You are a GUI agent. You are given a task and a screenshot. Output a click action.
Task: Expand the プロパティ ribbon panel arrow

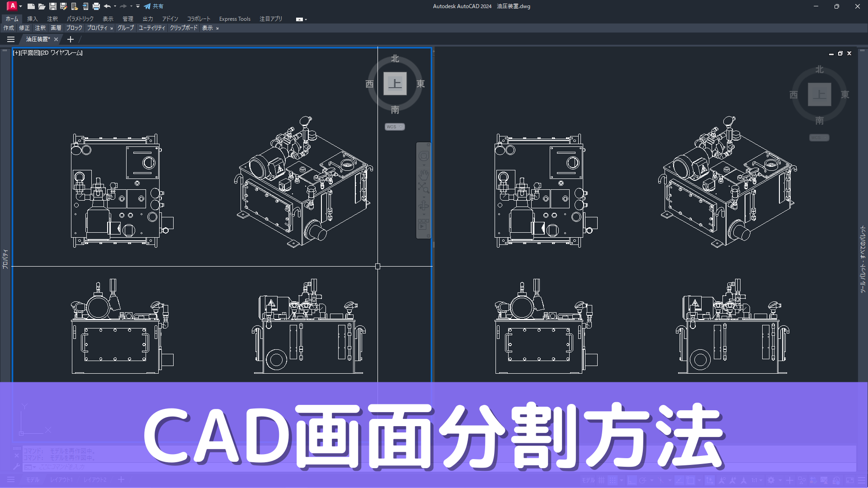111,28
